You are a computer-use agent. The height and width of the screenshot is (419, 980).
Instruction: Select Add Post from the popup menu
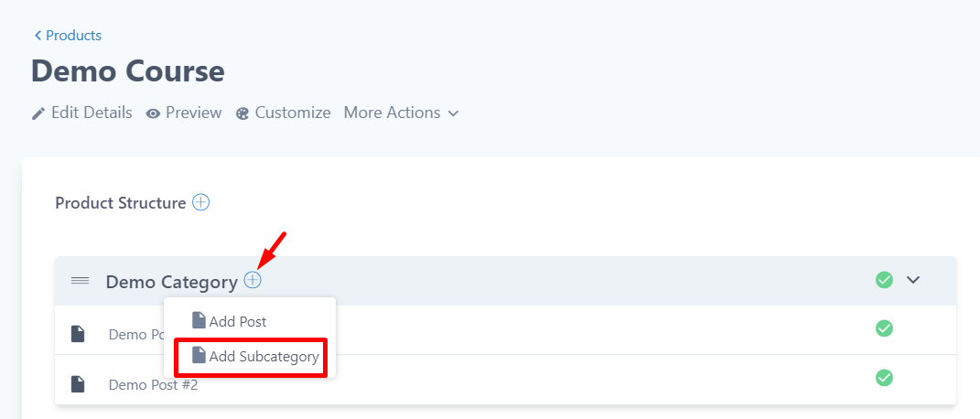[x=236, y=321]
